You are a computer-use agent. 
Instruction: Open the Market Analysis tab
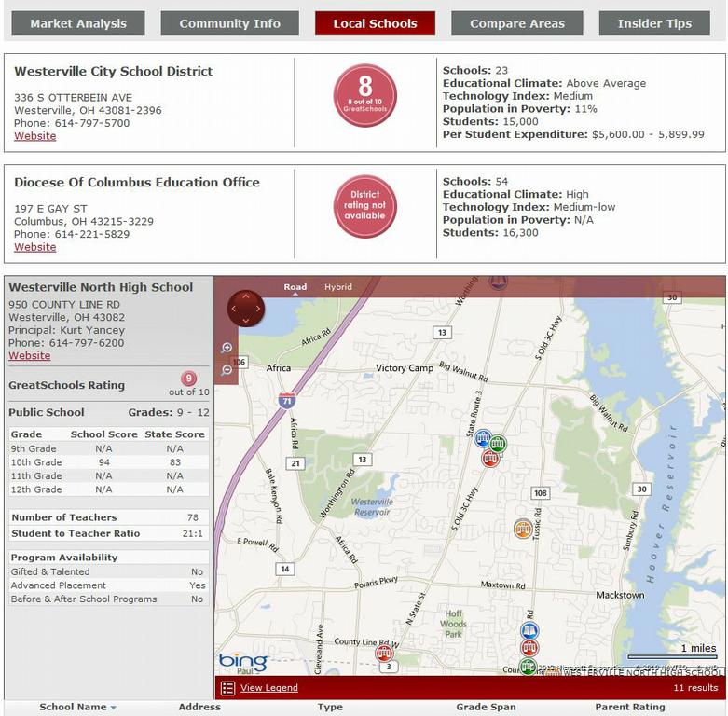pos(78,23)
